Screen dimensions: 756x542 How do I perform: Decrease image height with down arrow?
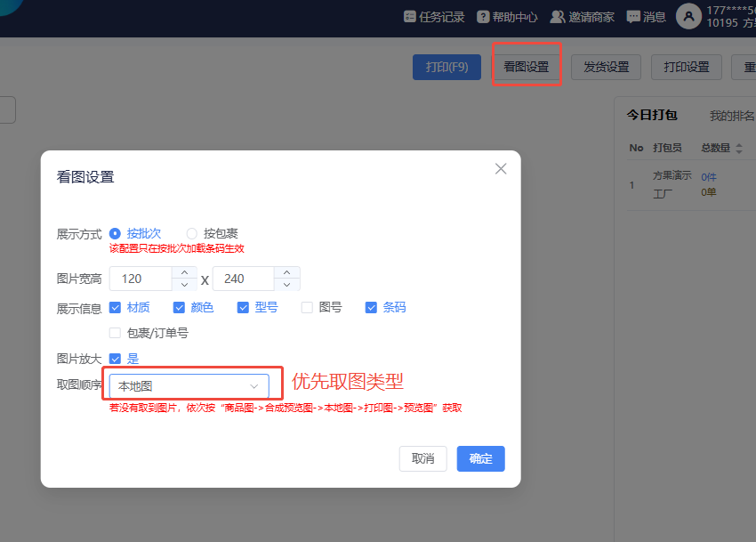click(287, 285)
